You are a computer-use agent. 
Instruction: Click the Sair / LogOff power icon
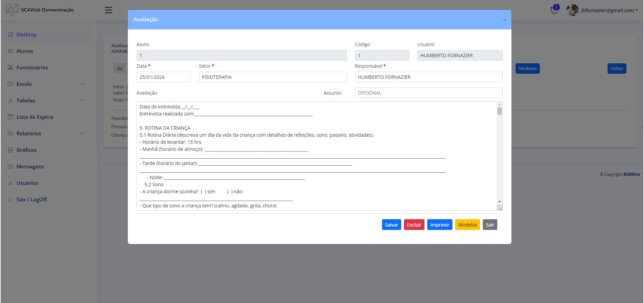point(10,200)
